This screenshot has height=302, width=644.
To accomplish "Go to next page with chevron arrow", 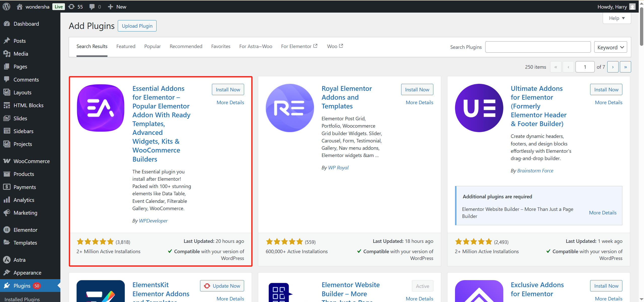I will point(613,67).
